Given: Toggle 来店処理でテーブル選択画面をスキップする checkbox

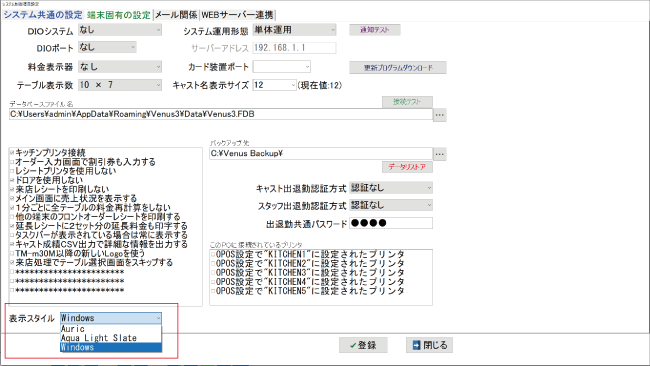Looking at the screenshot, I should coord(12,263).
